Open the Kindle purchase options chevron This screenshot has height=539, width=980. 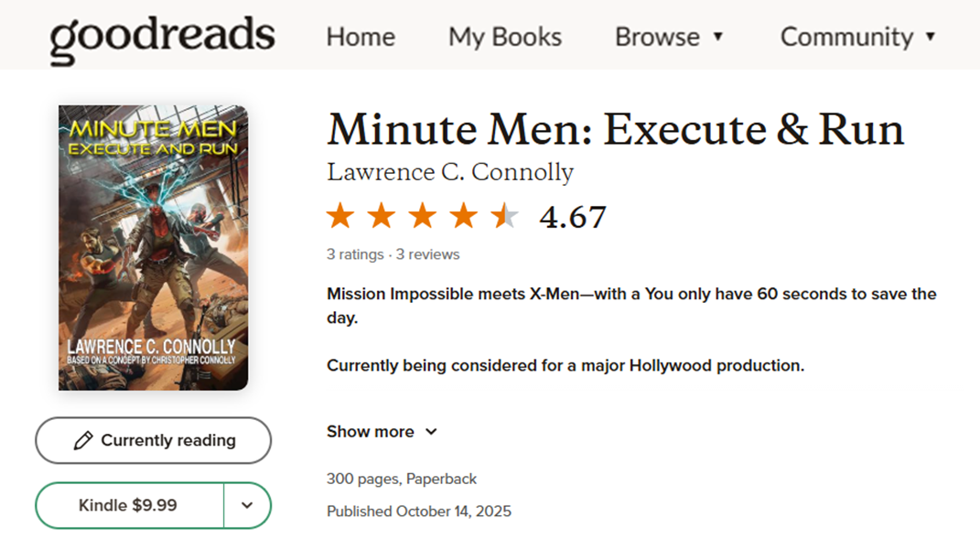[x=247, y=505]
